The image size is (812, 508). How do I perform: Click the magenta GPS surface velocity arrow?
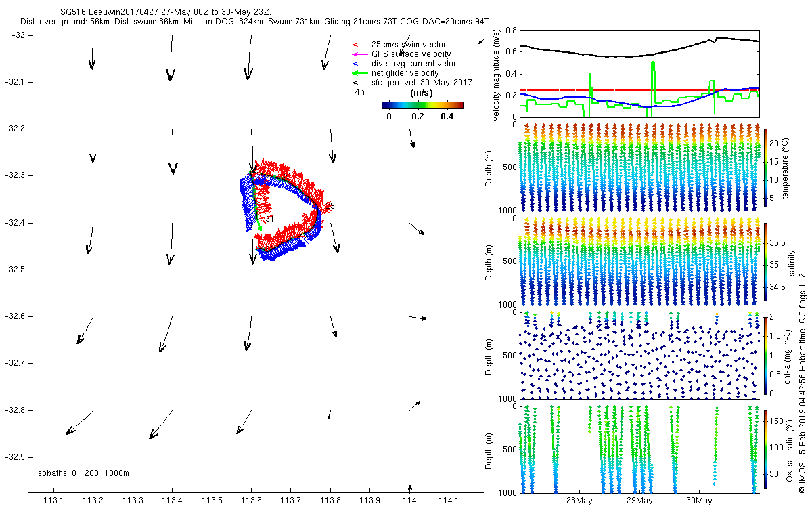tap(359, 54)
